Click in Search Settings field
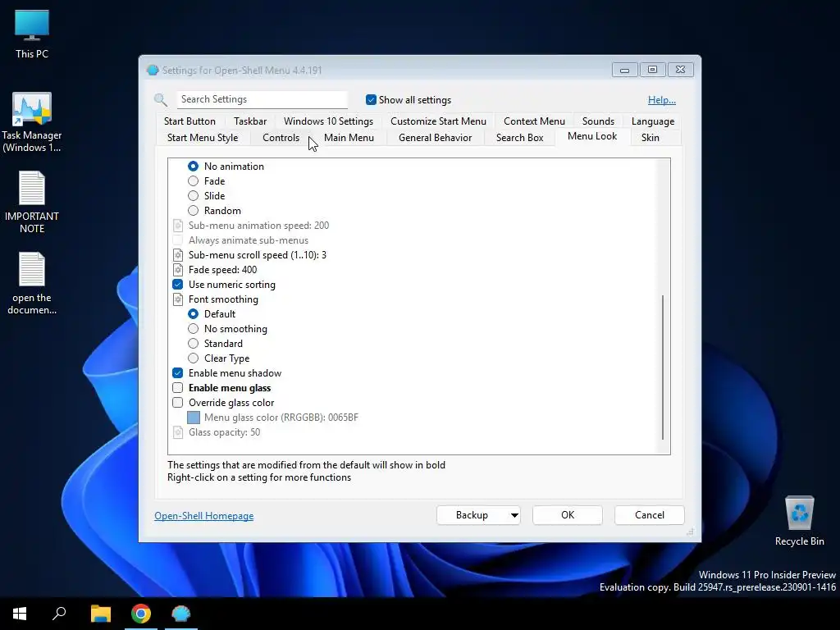 tap(262, 99)
